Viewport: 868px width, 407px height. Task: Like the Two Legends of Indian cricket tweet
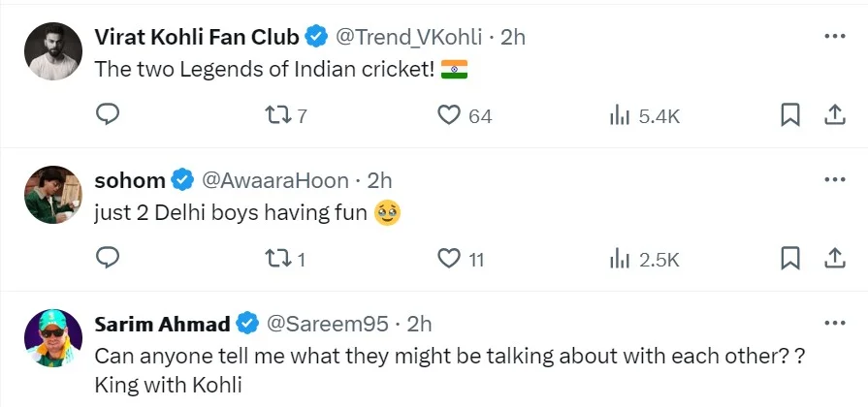tap(448, 115)
